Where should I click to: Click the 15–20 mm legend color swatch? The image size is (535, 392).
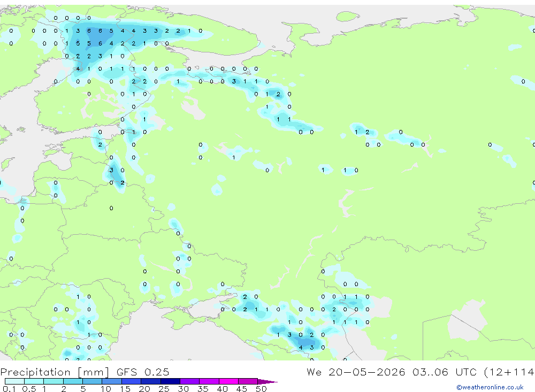tap(132, 381)
